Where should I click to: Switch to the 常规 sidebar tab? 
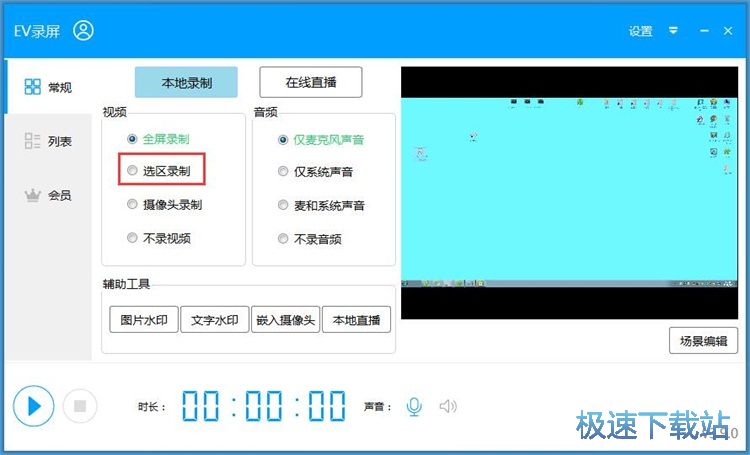click(x=48, y=87)
